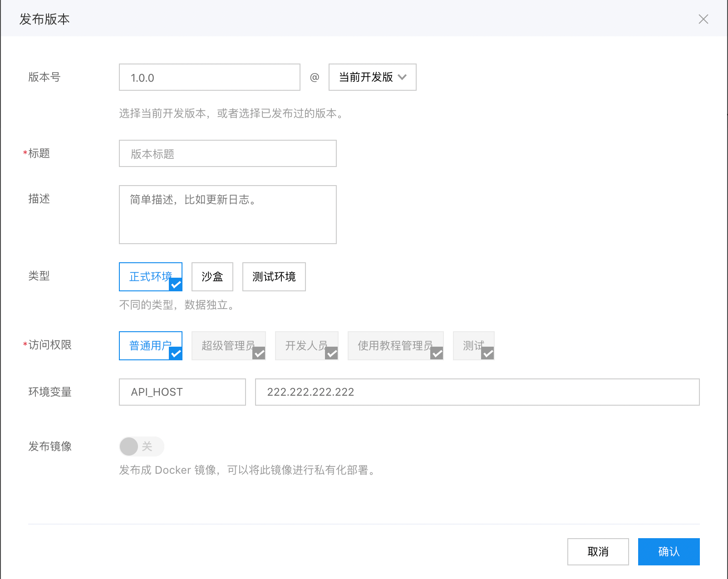Toggle 使用教程管理员 access permission
728x579 pixels.
395,345
